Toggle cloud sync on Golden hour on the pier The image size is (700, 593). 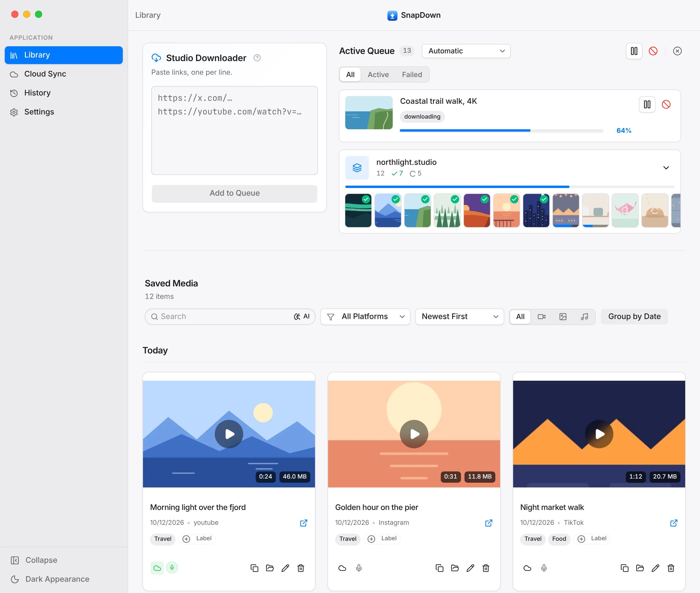(x=342, y=568)
